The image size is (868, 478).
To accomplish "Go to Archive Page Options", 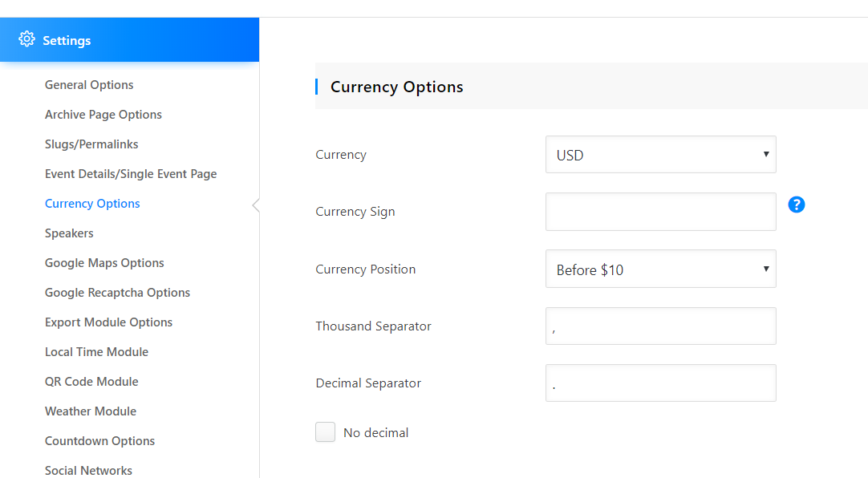I will tap(103, 115).
